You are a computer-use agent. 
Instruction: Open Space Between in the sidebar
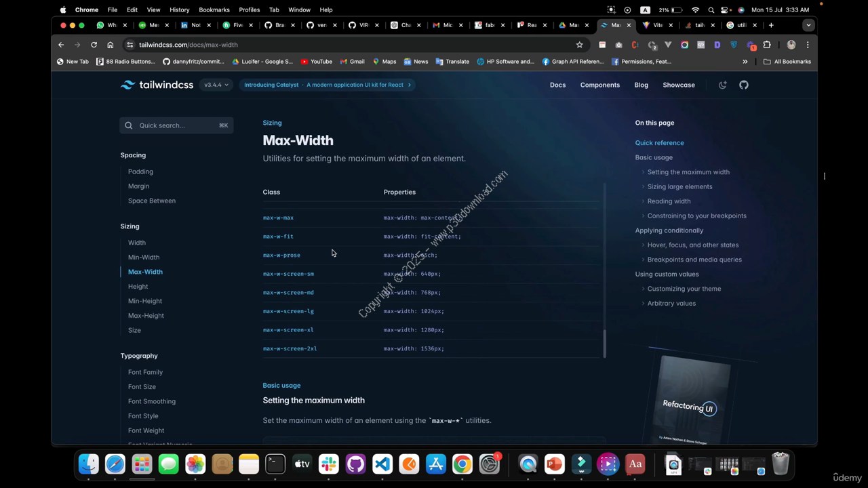tap(151, 201)
